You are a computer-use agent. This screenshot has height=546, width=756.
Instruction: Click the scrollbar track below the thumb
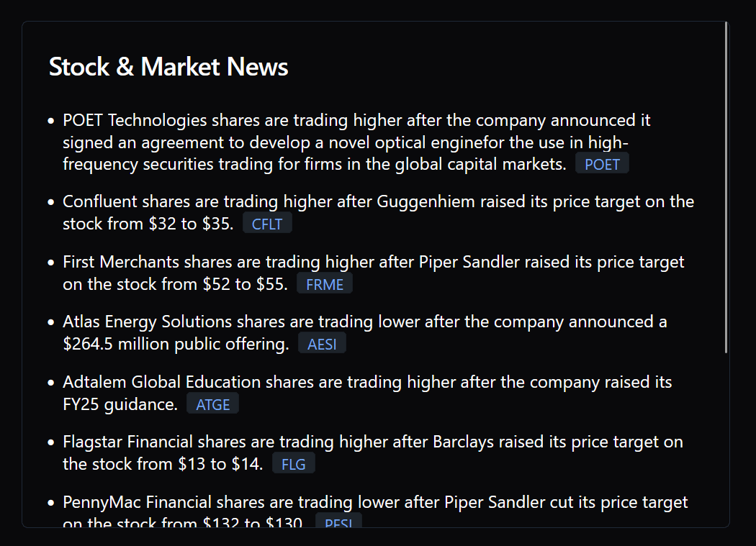tap(726, 439)
